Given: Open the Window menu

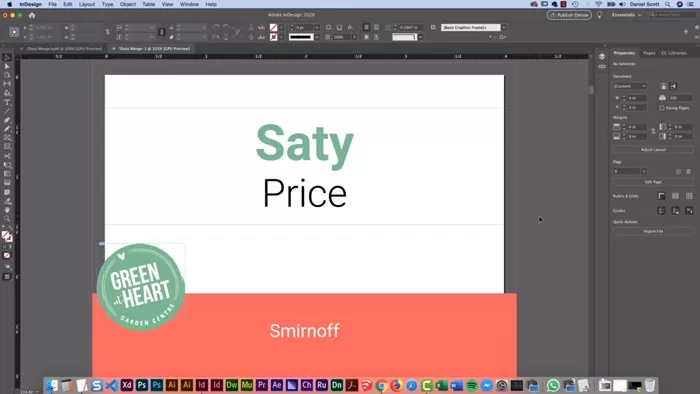Looking at the screenshot, I should (189, 4).
